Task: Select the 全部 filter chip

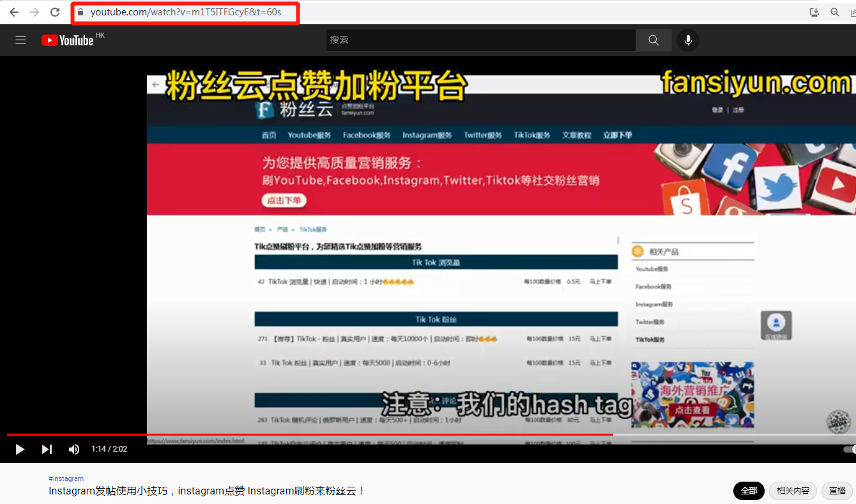Action: tap(749, 491)
